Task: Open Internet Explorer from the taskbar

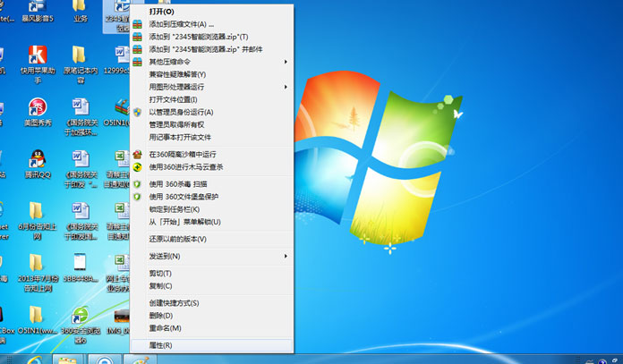Action: click(x=34, y=360)
